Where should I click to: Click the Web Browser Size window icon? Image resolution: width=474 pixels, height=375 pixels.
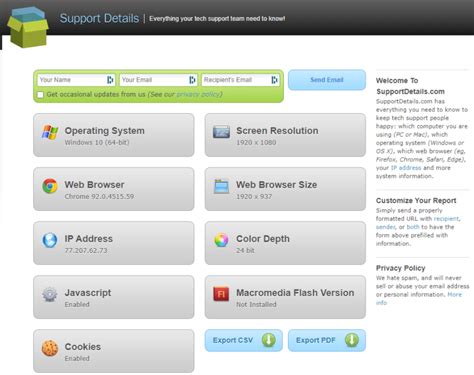[221, 186]
